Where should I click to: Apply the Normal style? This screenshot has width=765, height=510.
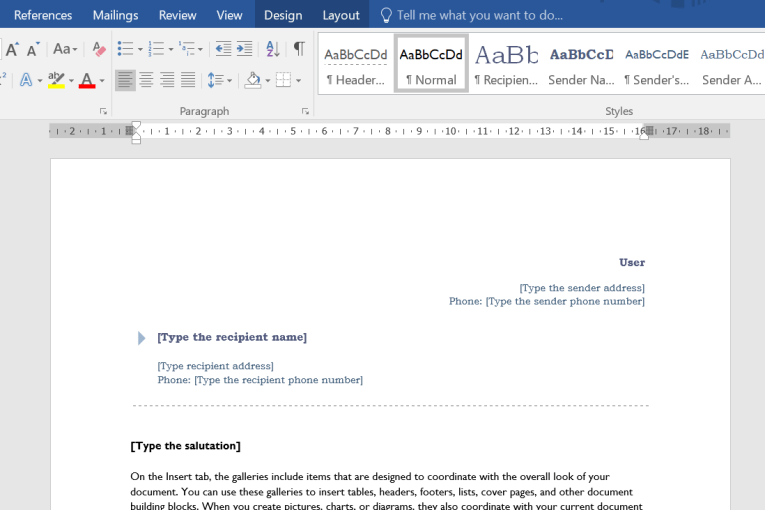[431, 63]
